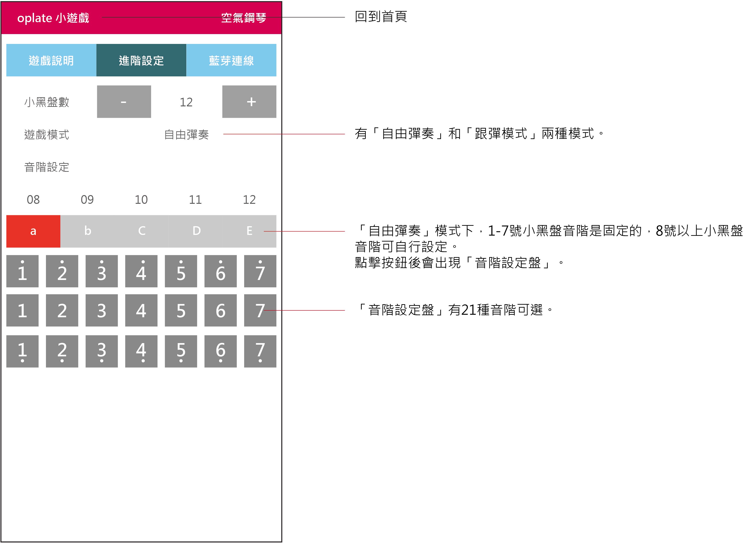The height and width of the screenshot is (543, 756).
Task: Pick high-octave note 1 with dot above
Action: (22, 271)
